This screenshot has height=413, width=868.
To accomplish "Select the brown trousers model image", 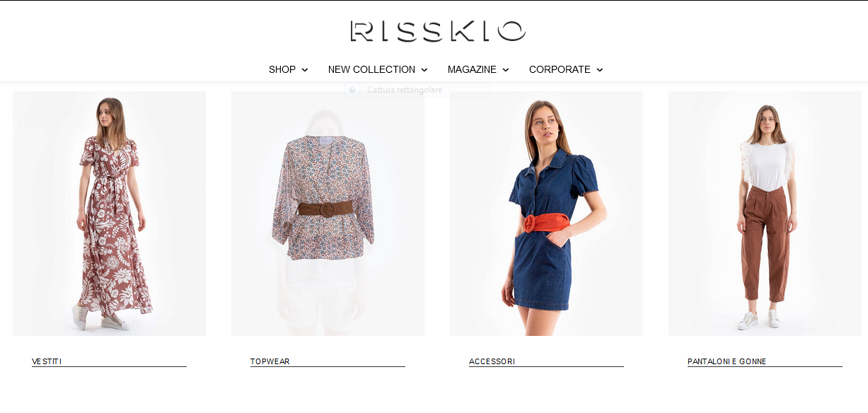I will click(x=765, y=213).
